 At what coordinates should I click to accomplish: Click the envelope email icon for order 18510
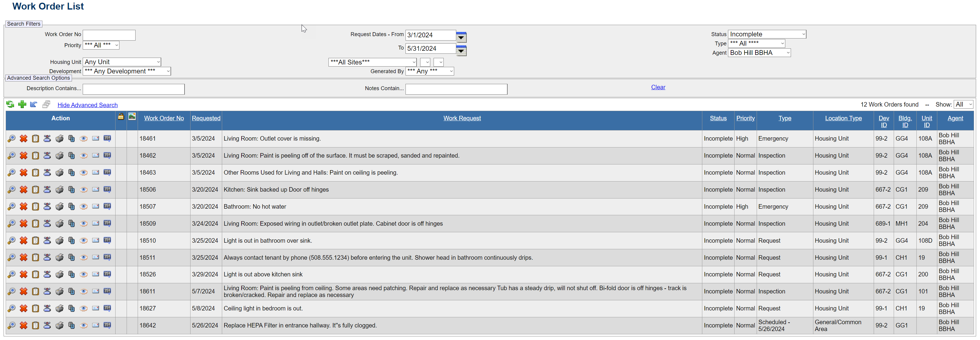click(96, 240)
